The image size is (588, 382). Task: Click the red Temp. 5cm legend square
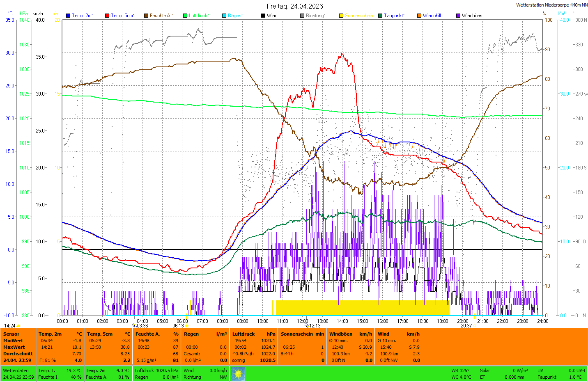107,16
